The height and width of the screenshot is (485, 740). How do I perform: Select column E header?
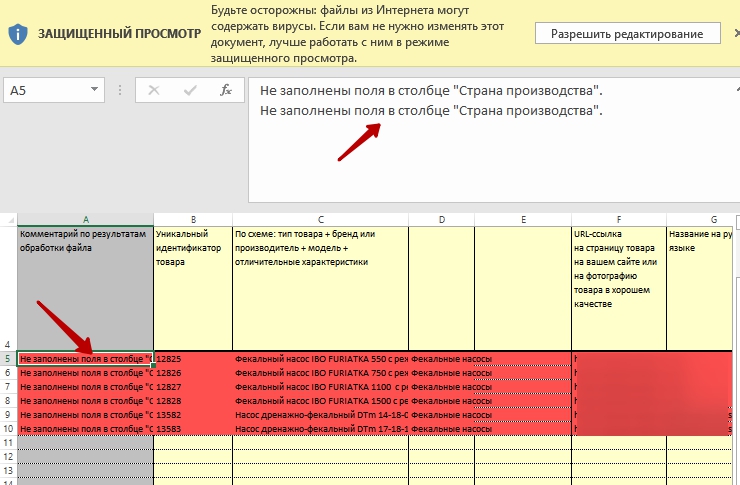[x=523, y=219]
